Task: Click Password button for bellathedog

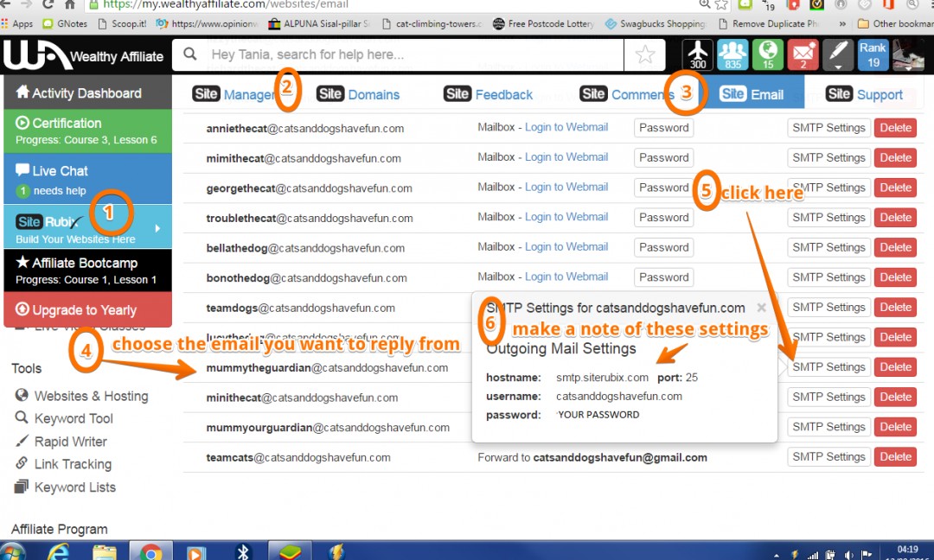Action: [663, 247]
